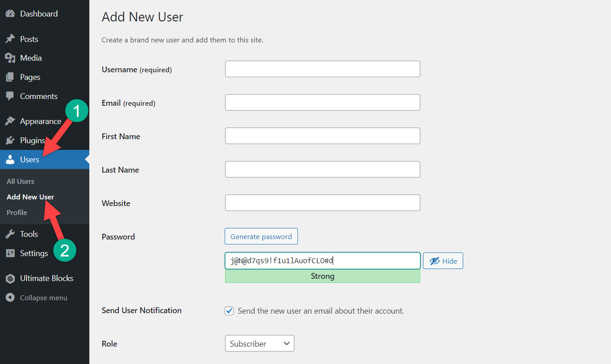The height and width of the screenshot is (364, 611).
Task: Click the Dashboard gauge icon
Action: coord(10,14)
